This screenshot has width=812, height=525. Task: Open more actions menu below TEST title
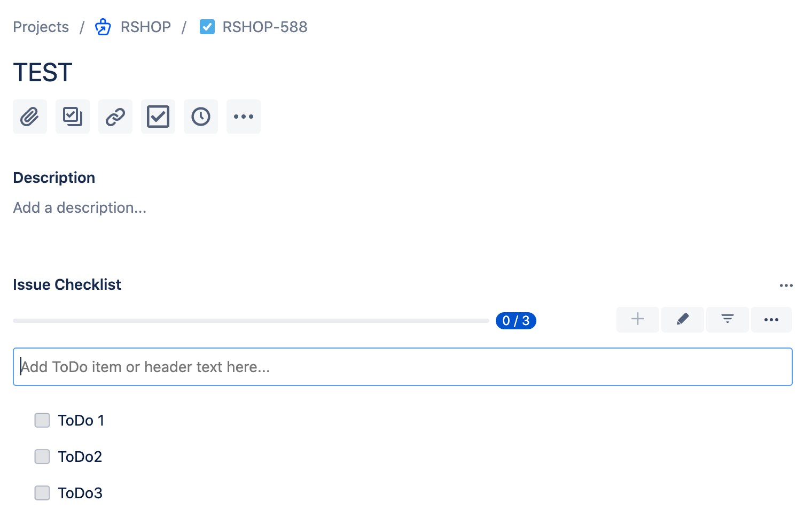tap(244, 117)
